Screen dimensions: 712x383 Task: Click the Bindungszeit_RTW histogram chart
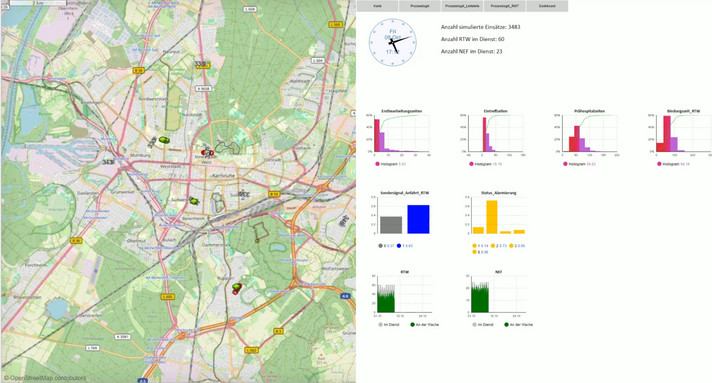coord(683,133)
